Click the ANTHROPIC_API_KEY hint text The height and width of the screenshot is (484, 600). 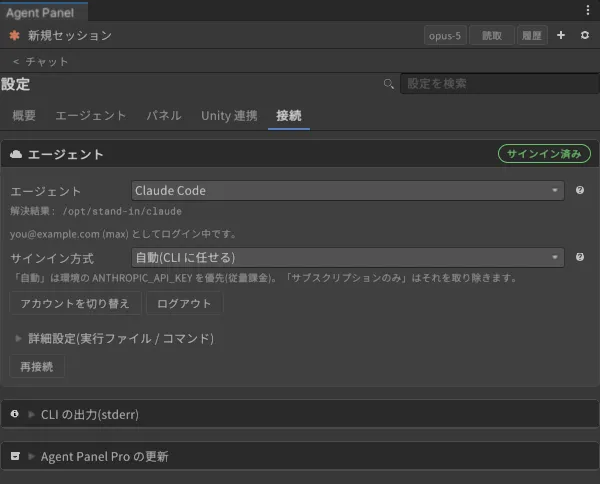(264, 278)
